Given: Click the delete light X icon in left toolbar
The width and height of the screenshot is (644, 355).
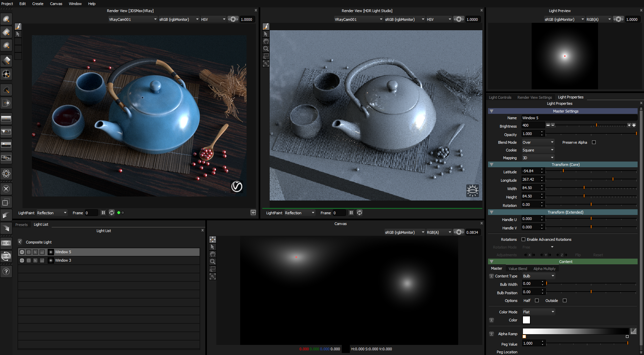Looking at the screenshot, I should (x=6, y=189).
